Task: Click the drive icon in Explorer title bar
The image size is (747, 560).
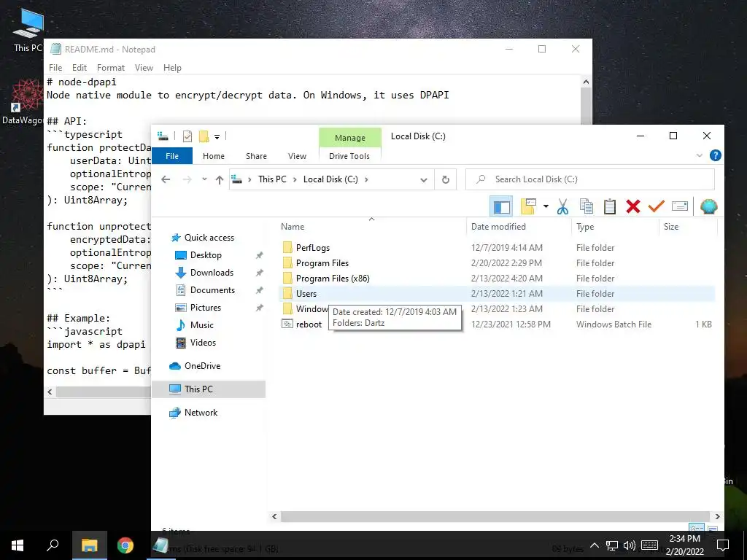Action: [163, 136]
